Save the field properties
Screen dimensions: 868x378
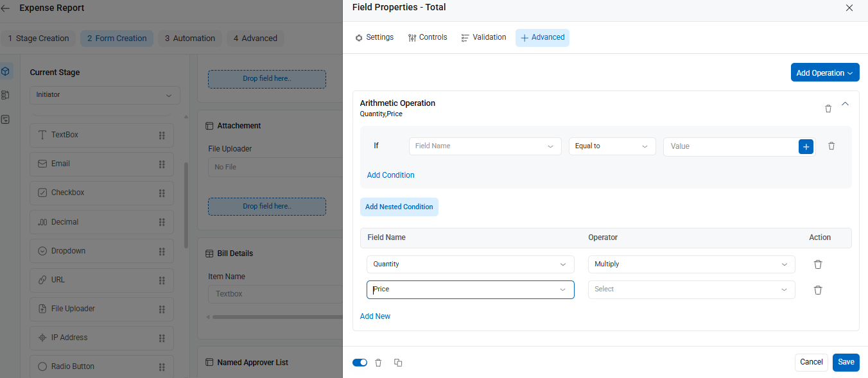(846, 362)
